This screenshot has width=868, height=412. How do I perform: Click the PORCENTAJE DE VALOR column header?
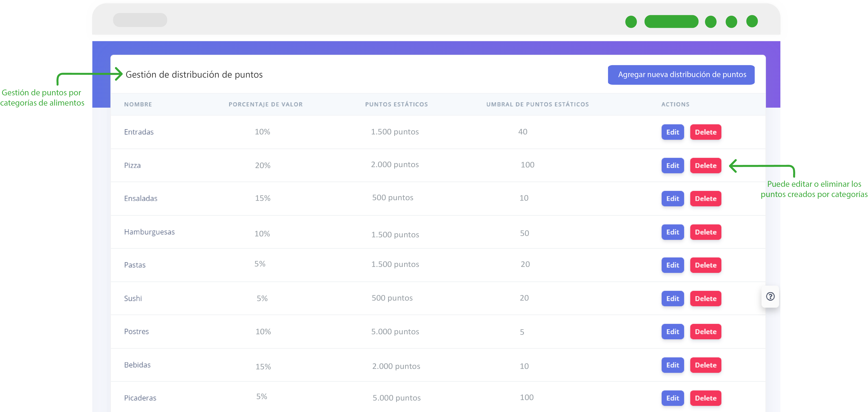266,104
